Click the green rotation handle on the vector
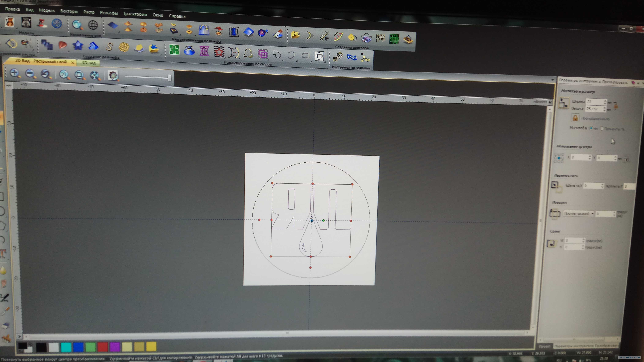Screen dimensions: 644x362 tap(324, 220)
